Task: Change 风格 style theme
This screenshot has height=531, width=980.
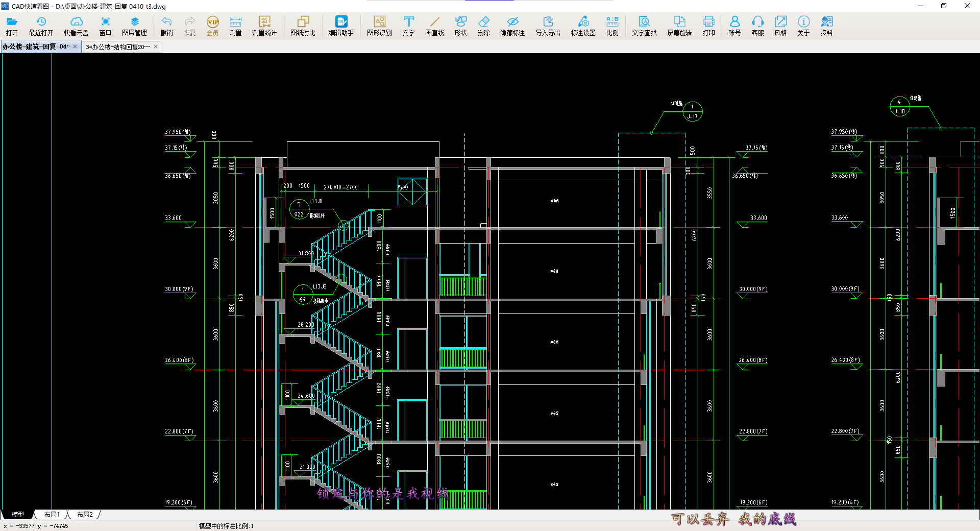Action: pos(780,26)
